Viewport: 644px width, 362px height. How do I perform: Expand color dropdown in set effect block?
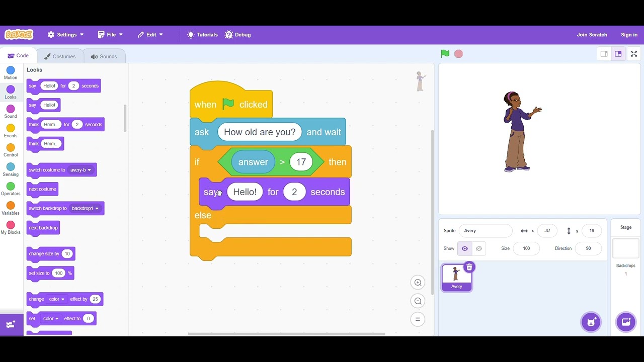click(x=50, y=318)
